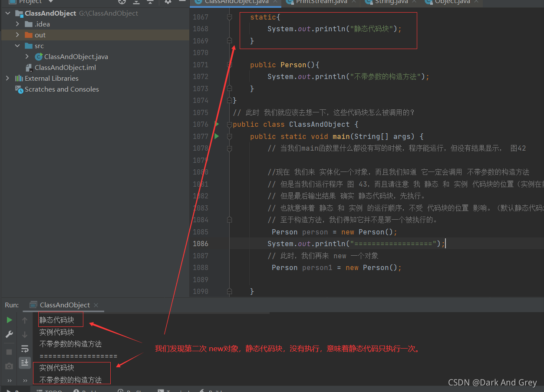The width and height of the screenshot is (544, 392).
Task: Collapse ClassAndObject project root node
Action: tap(8, 13)
